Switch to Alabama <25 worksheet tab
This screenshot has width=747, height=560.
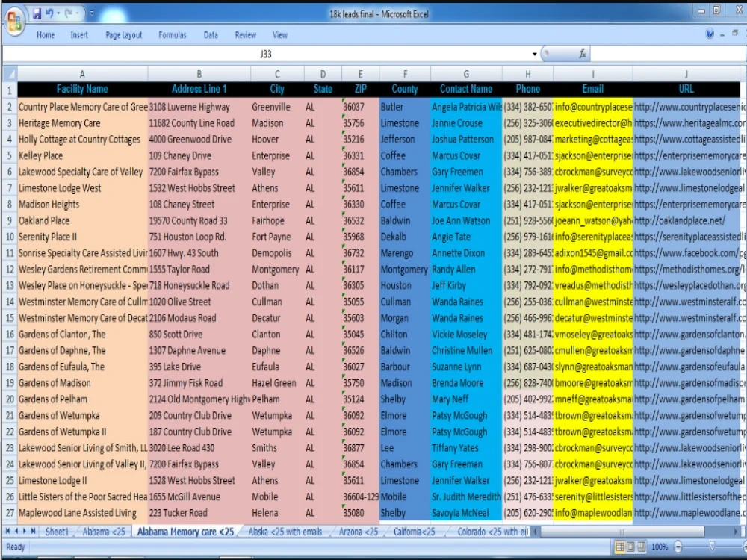pos(104,532)
